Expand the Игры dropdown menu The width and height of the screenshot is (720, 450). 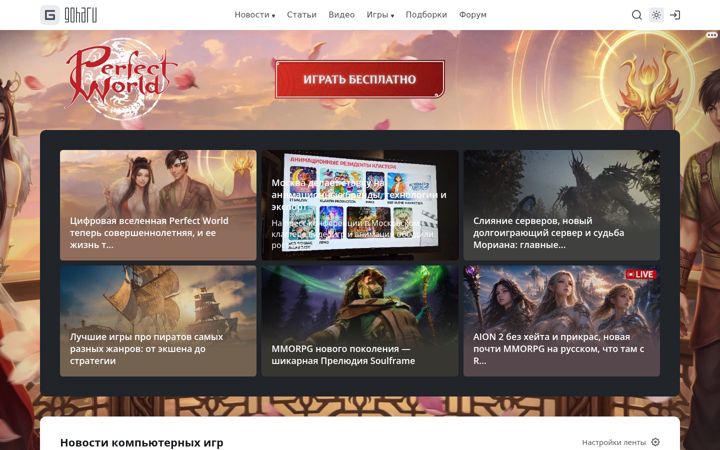pos(380,15)
